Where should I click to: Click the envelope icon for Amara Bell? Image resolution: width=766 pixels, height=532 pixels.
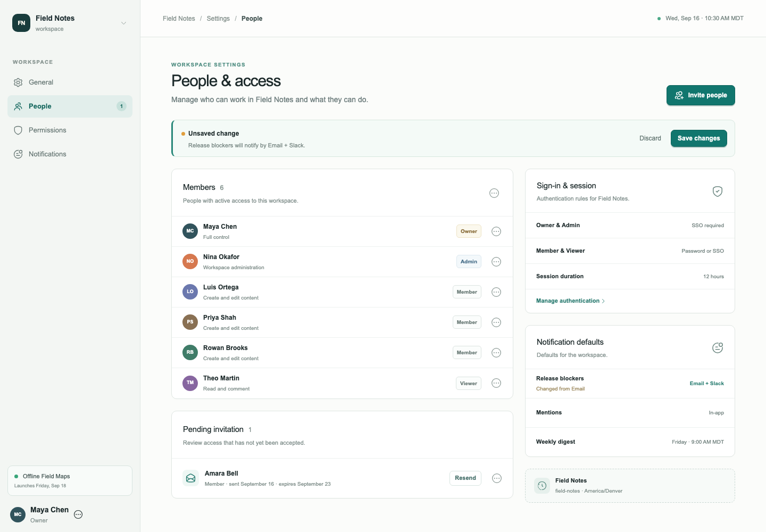point(190,478)
